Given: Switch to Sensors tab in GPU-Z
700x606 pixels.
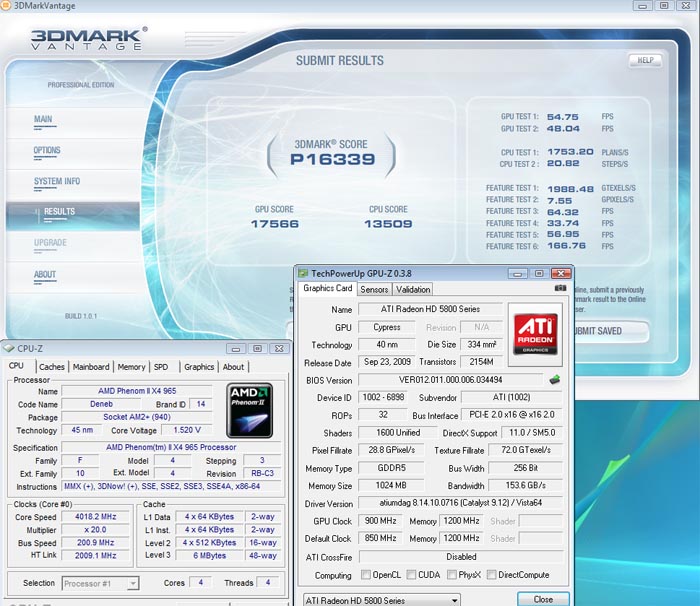Looking at the screenshot, I should click(374, 289).
